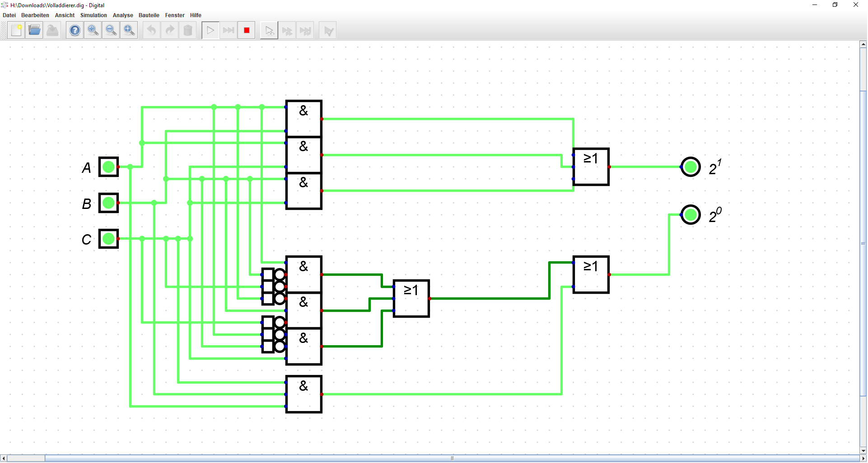Start simulation with play button
This screenshot has height=463, width=868.
click(210, 31)
